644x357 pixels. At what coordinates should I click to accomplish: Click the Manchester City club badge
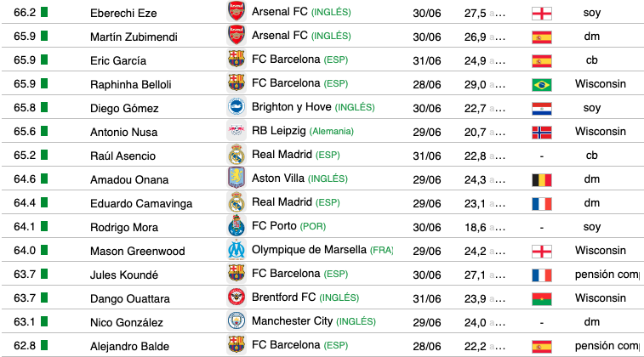pos(236,322)
